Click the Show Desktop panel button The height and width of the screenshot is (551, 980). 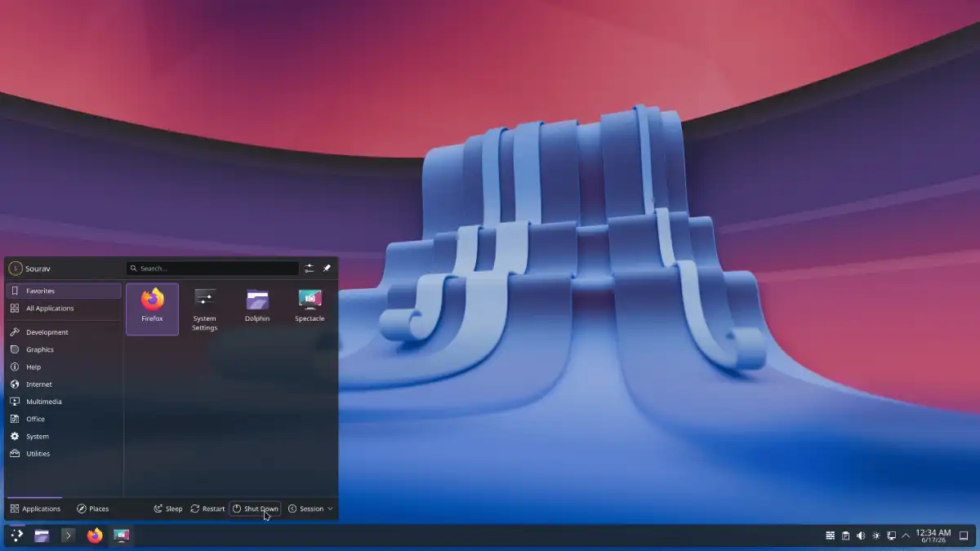(x=964, y=535)
